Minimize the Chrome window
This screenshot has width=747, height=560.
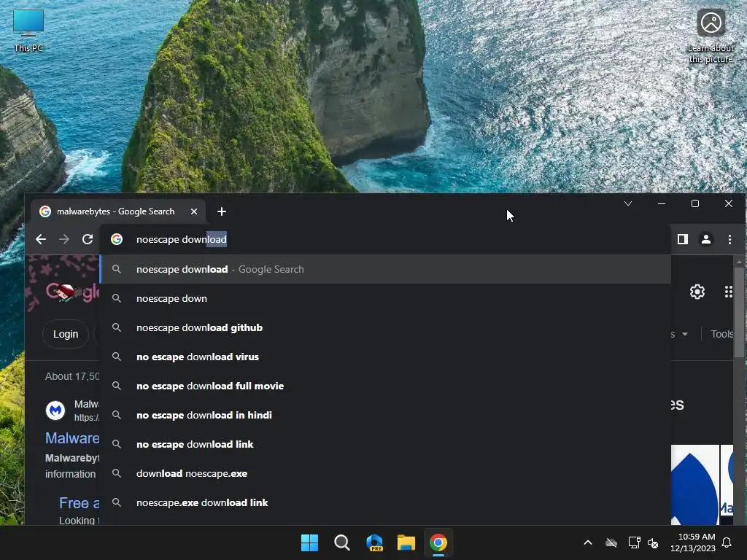(661, 203)
